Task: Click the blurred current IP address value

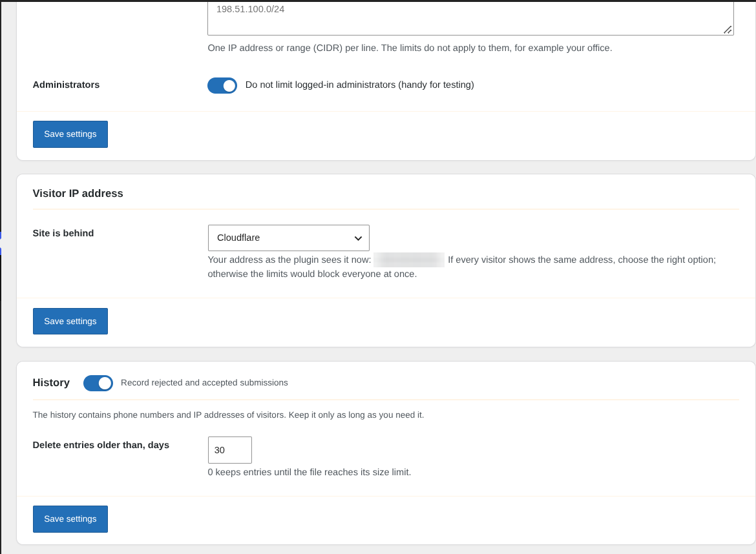Action: pyautogui.click(x=409, y=260)
